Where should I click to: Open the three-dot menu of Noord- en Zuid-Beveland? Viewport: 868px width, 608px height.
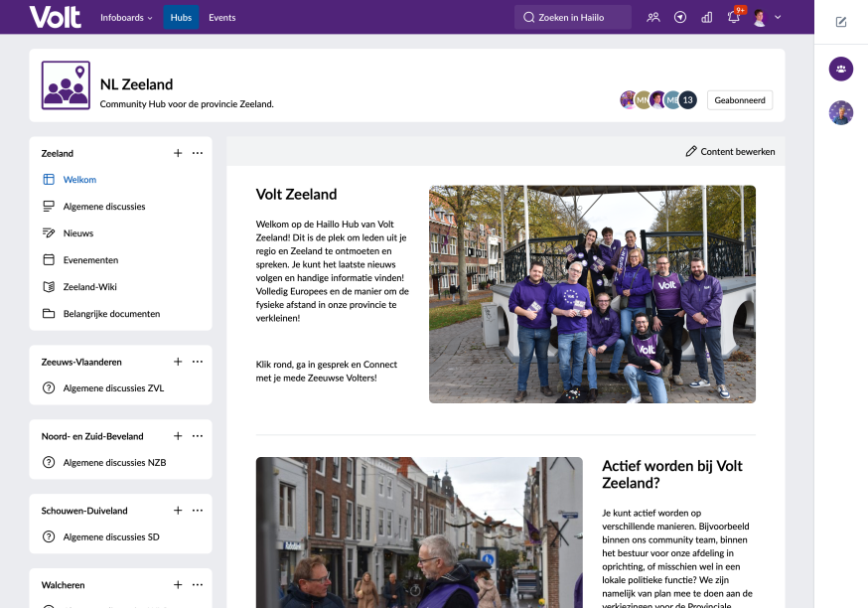click(x=198, y=436)
